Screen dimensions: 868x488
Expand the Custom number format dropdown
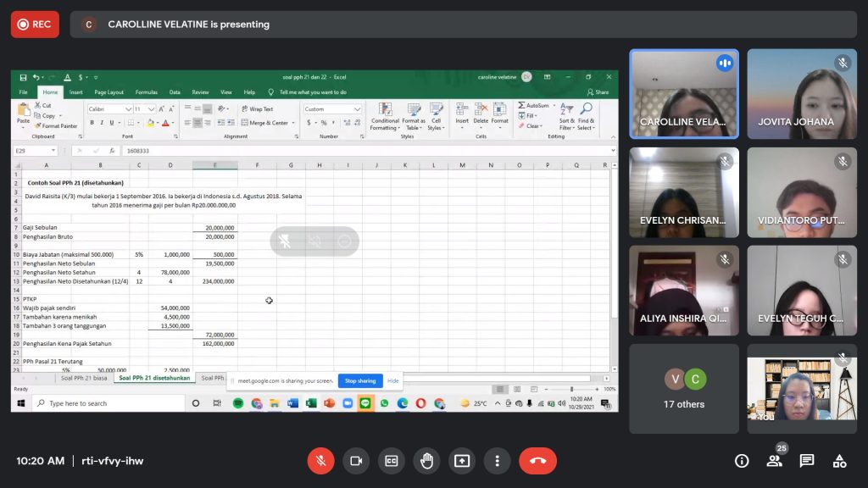[x=358, y=109]
